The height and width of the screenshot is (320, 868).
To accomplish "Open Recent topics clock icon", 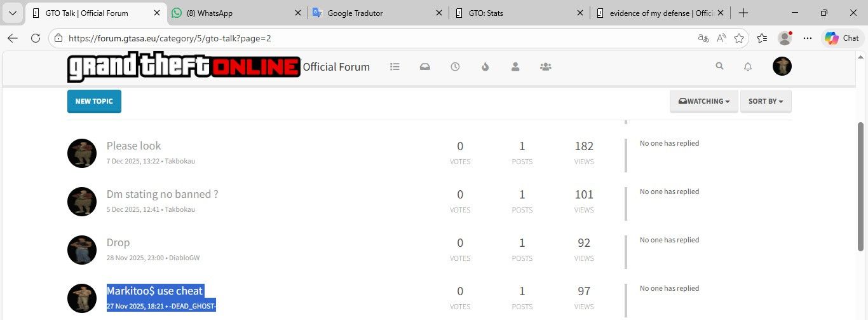I will (455, 66).
